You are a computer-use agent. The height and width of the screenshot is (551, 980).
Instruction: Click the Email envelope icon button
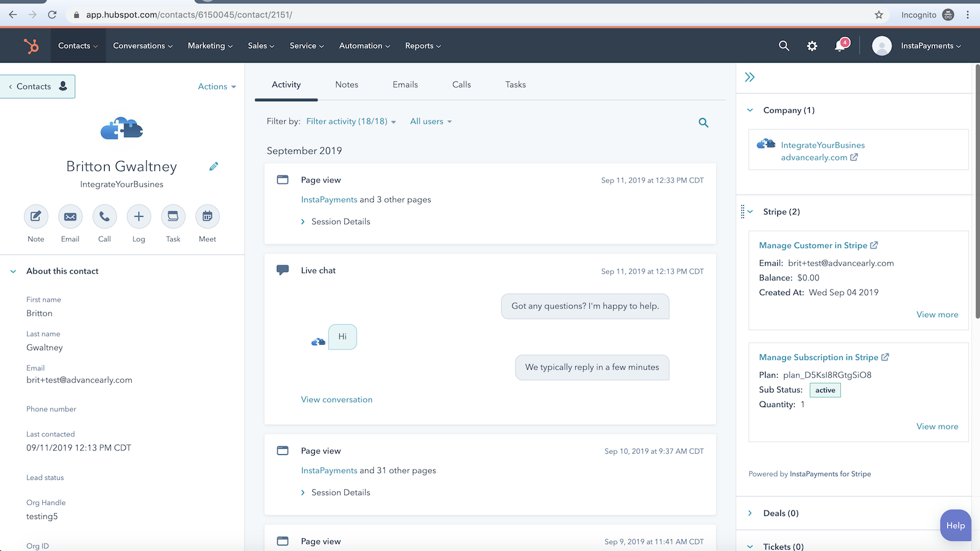pos(70,216)
